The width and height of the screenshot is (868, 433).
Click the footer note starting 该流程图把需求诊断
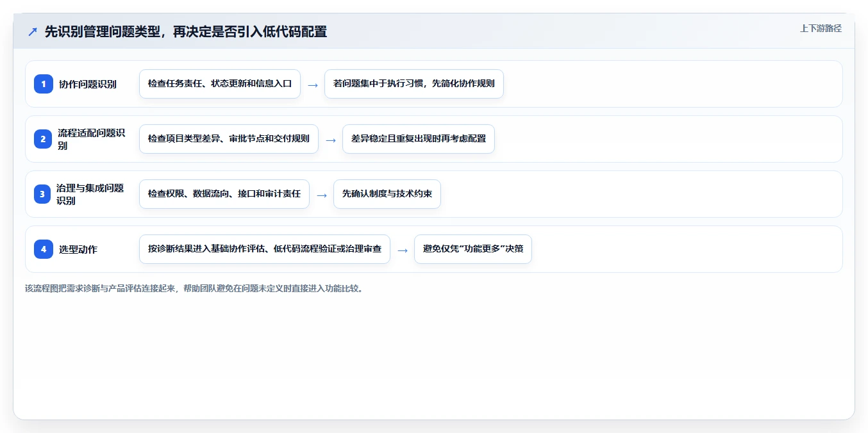click(x=196, y=289)
